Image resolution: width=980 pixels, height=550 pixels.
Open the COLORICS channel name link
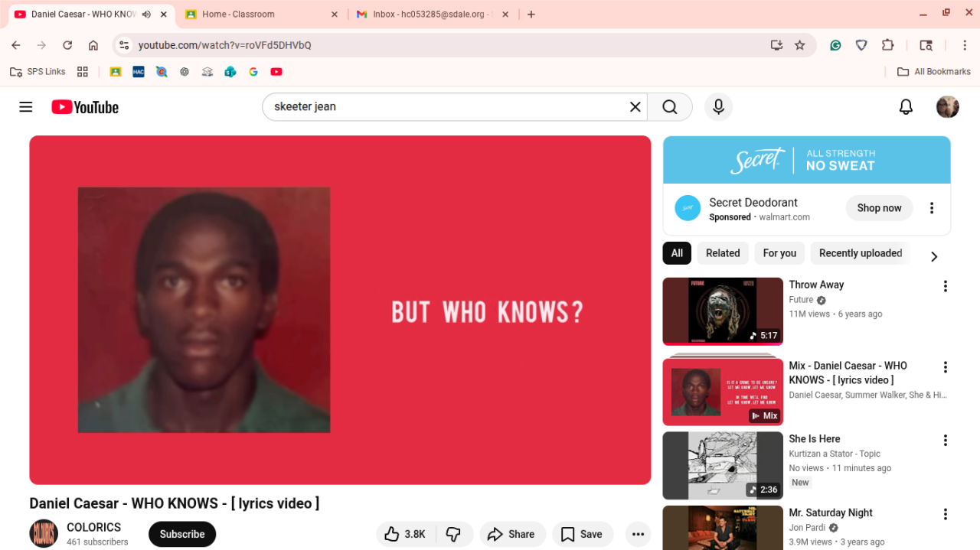click(x=93, y=527)
